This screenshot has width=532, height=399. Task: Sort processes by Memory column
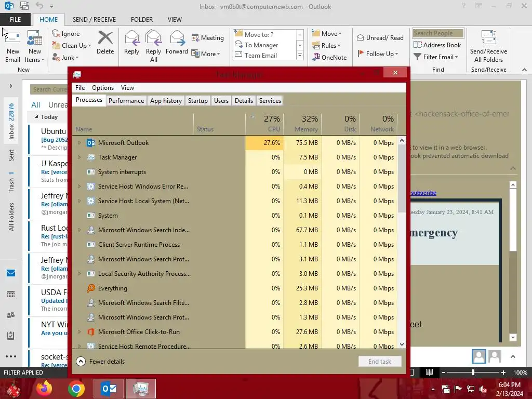tap(303, 124)
